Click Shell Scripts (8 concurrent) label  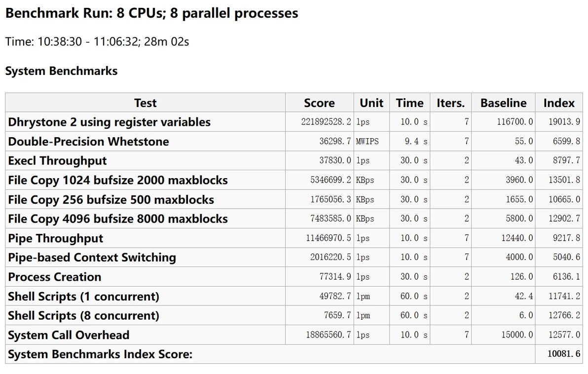pyautogui.click(x=84, y=316)
